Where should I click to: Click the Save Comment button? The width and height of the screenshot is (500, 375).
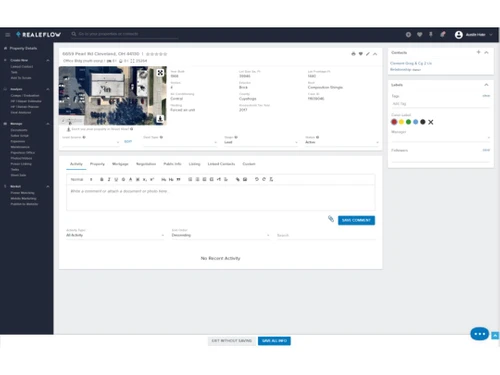(356, 220)
